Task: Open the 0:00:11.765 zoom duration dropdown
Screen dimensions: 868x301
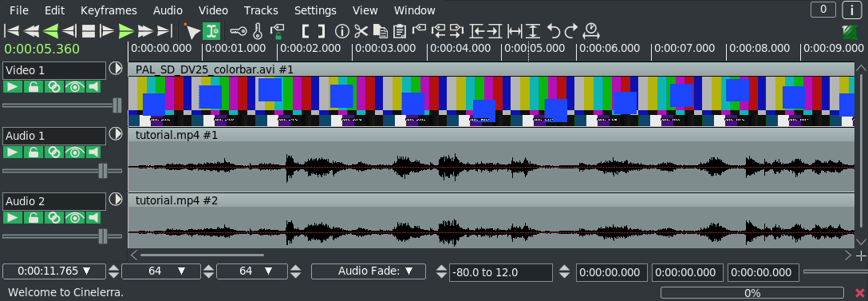Action: pos(54,271)
